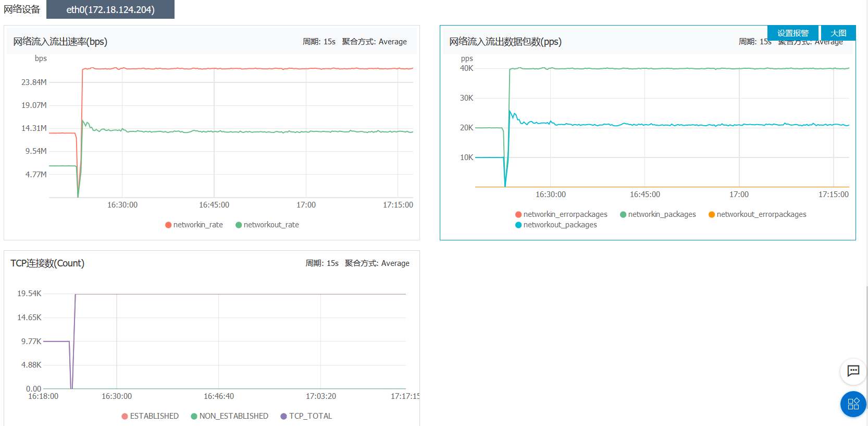This screenshot has height=426, width=868.
Task: Click the 网络流入流出数据包数(pps) chart title
Action: pos(505,42)
